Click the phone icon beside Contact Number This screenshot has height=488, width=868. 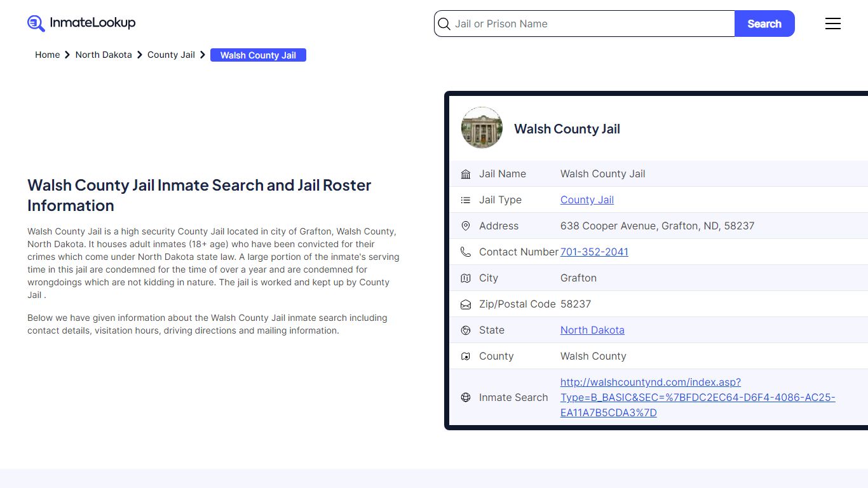[x=466, y=252]
